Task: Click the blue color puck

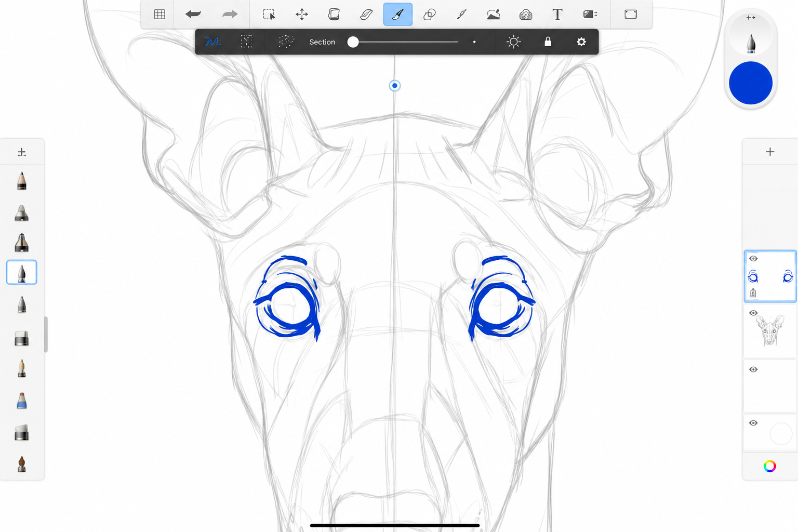Action: (x=751, y=83)
